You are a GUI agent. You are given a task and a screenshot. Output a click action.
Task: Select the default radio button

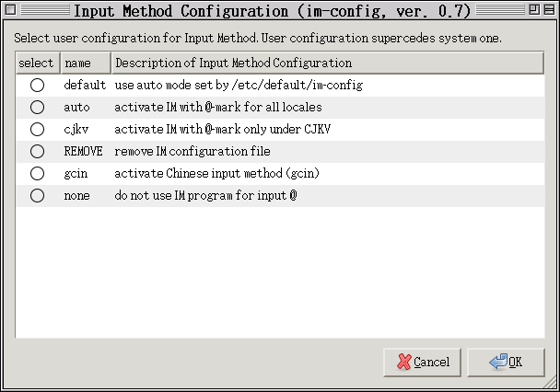pyautogui.click(x=38, y=85)
